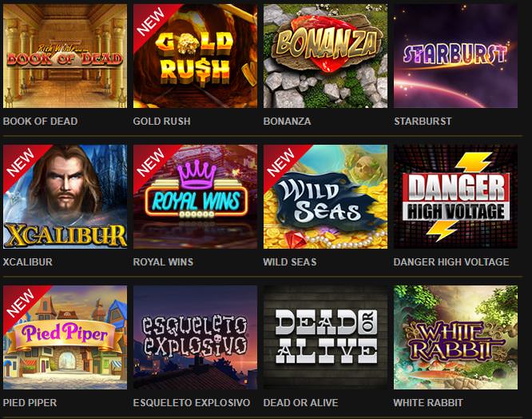Click the NEW ribbon on Gold Rush
532x419 pixels.
point(149,21)
